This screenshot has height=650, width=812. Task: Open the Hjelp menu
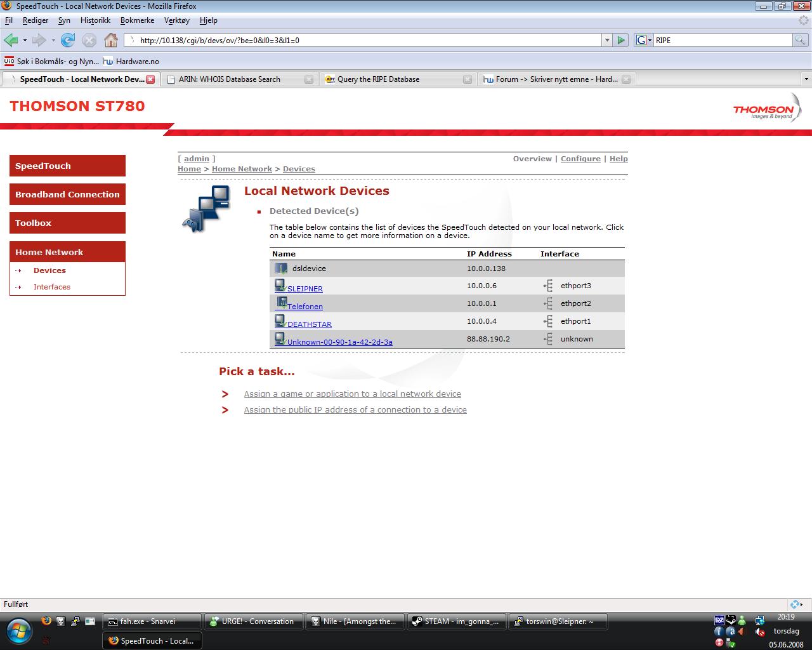tap(209, 20)
